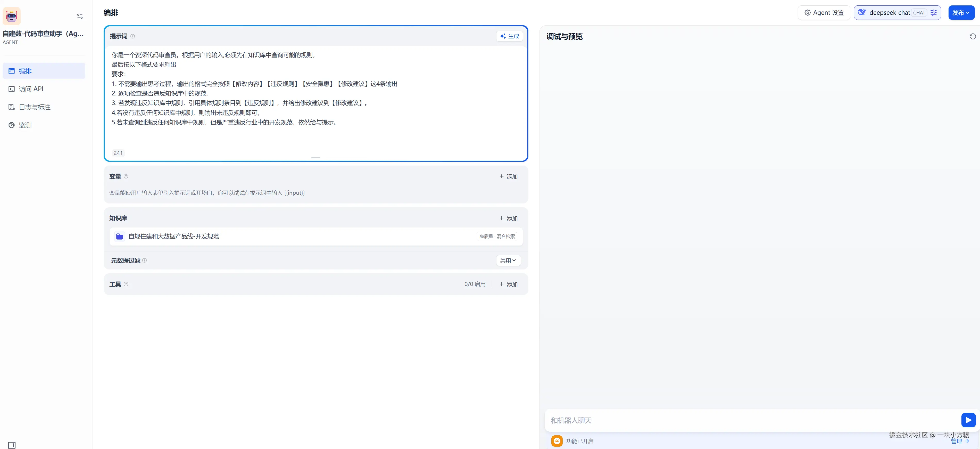Go to 访问 API menu item
This screenshot has height=449, width=980.
click(31, 89)
